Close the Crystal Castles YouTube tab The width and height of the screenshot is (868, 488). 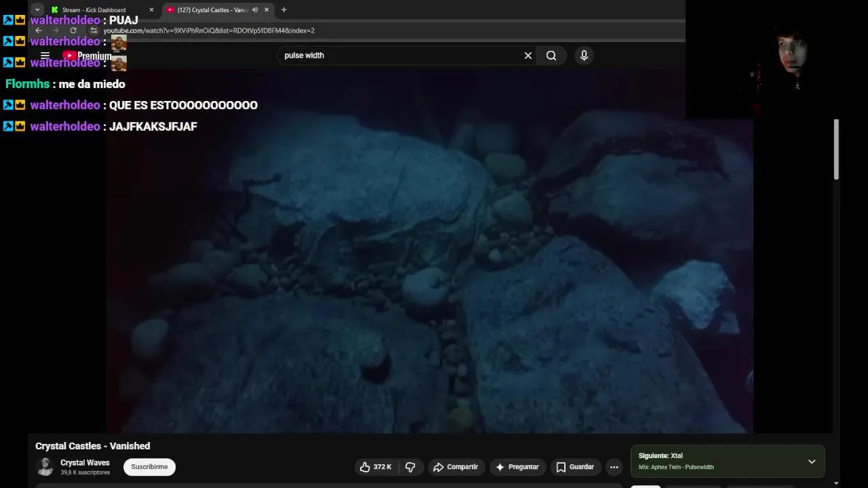267,9
